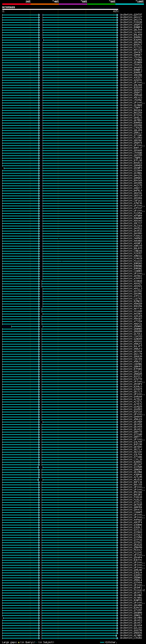Select hit UniRef100_B9NBF4

131,27
